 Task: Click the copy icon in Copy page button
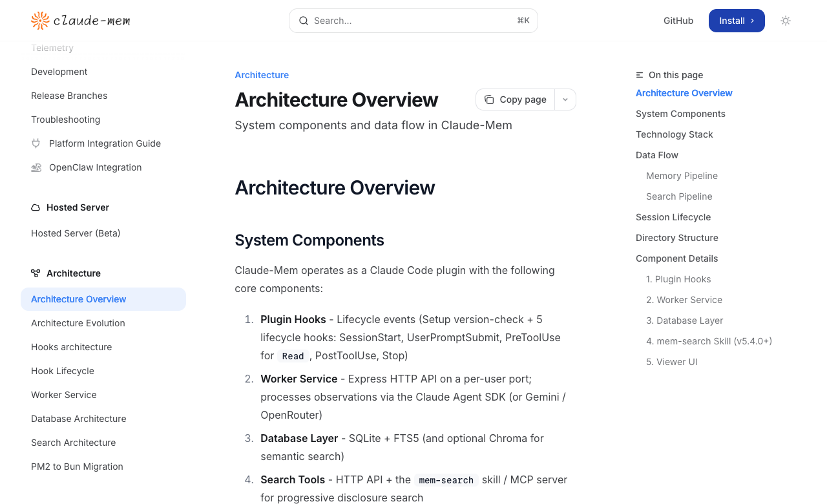[x=489, y=100]
